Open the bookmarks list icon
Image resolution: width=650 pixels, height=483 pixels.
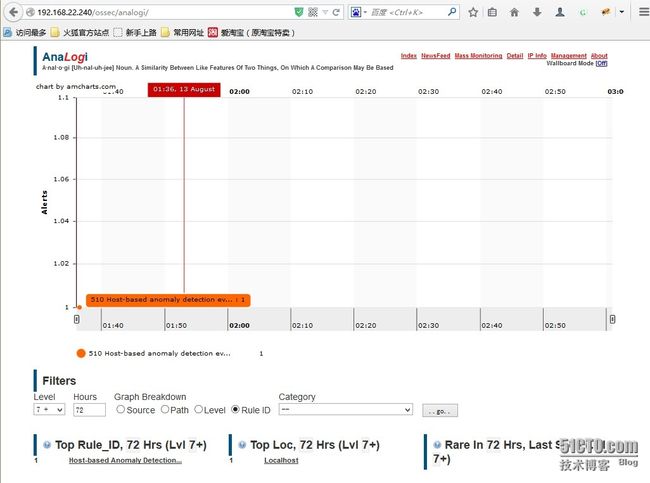coord(492,12)
